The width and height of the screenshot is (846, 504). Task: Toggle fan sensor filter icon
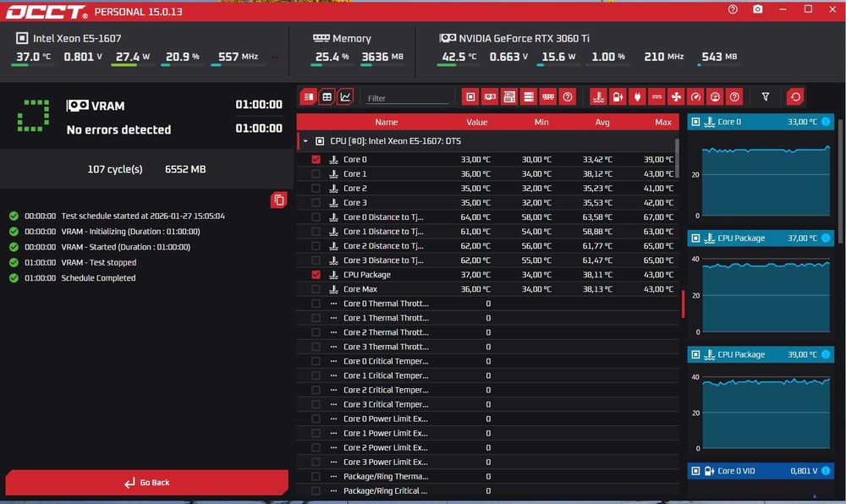click(x=676, y=97)
